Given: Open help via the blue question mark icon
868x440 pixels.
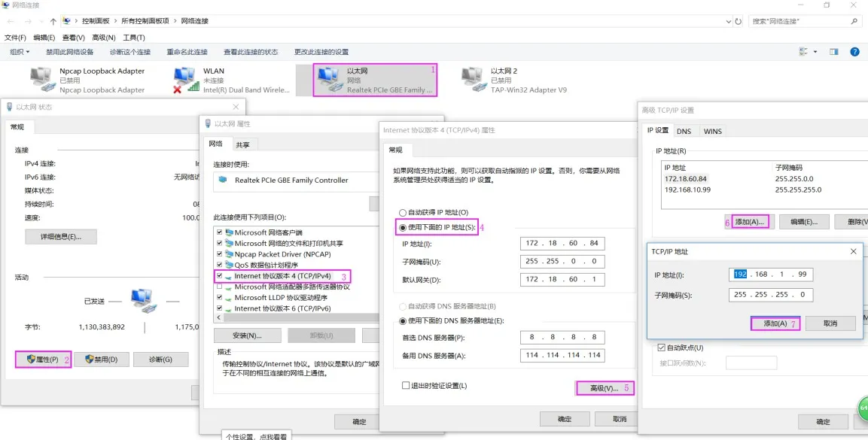Looking at the screenshot, I should (x=854, y=51).
